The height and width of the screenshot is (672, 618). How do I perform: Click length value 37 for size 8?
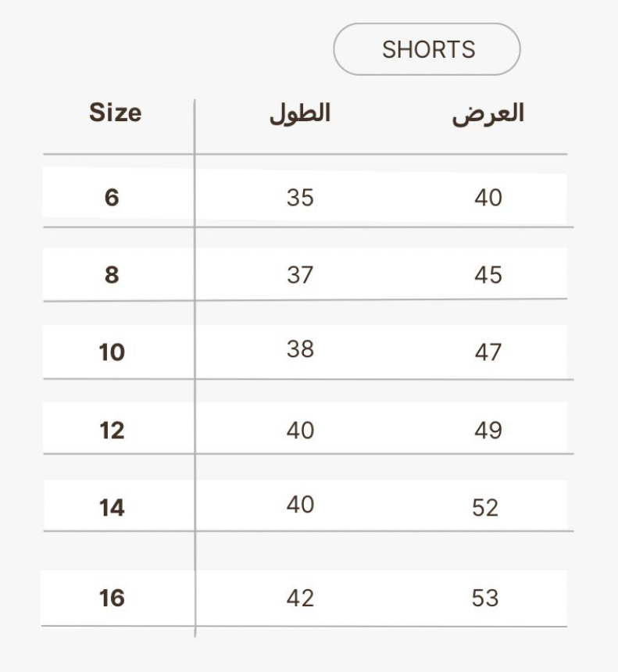[300, 275]
